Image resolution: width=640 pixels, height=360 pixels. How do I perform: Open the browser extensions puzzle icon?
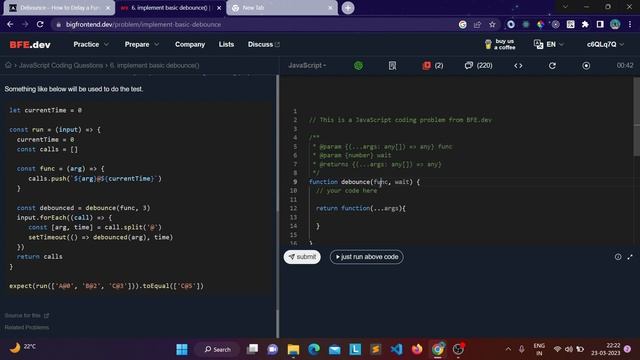point(585,24)
